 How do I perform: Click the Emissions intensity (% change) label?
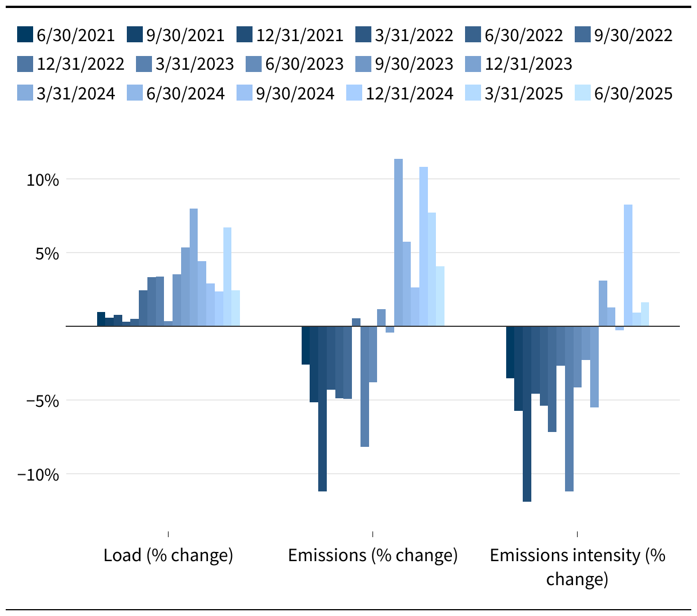pos(578,567)
